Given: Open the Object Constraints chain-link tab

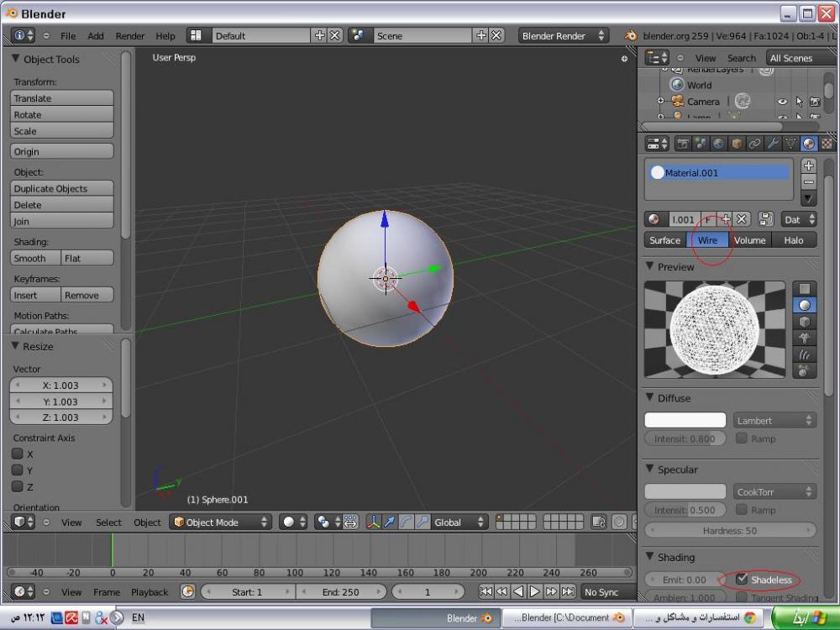Looking at the screenshot, I should point(754,144).
